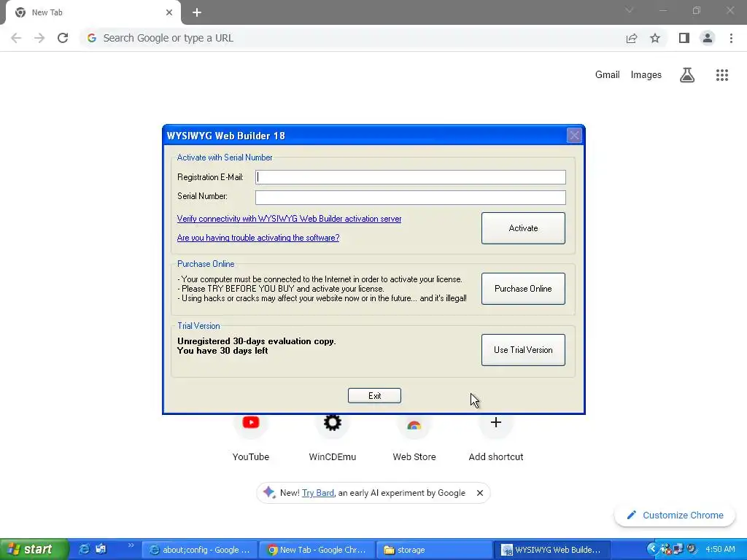Click the taskbar clock 4:50 AM
Screen dimensions: 747x560
pyautogui.click(x=720, y=549)
